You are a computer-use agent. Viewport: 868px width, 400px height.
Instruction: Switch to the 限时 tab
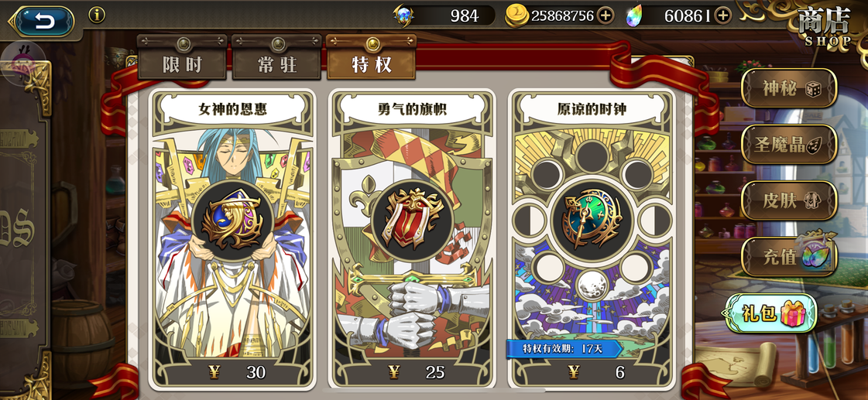tap(182, 64)
